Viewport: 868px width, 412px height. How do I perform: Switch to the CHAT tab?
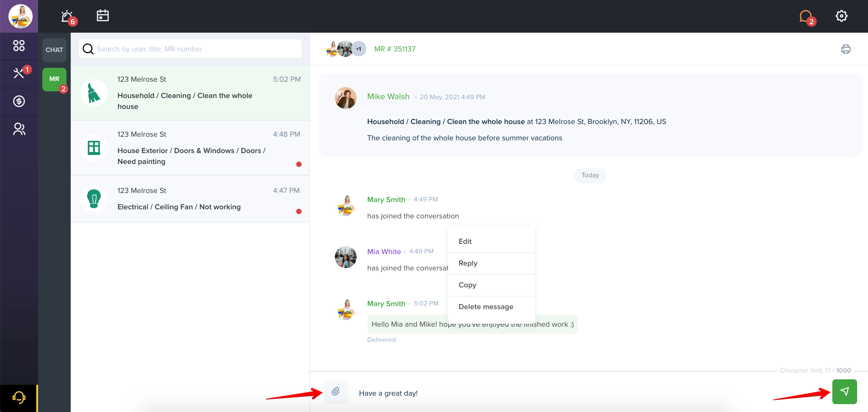(54, 50)
